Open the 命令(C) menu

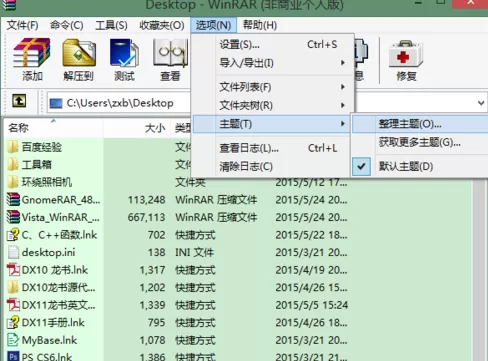point(67,25)
